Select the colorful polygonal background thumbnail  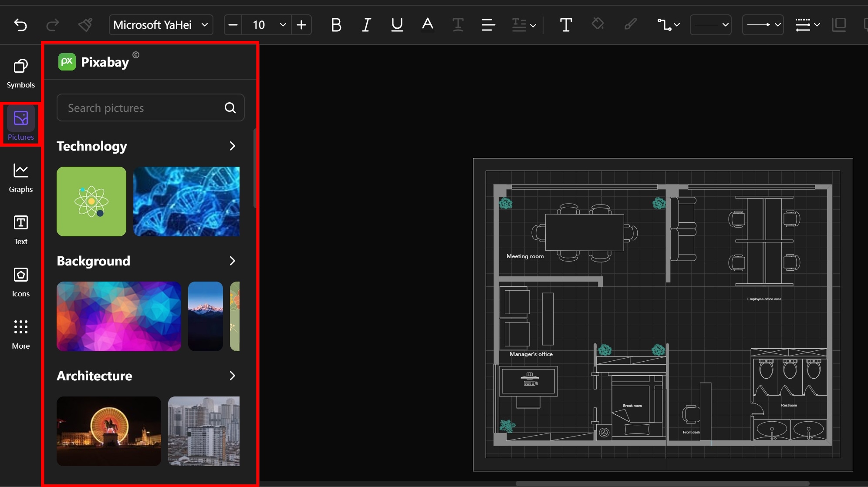(118, 316)
